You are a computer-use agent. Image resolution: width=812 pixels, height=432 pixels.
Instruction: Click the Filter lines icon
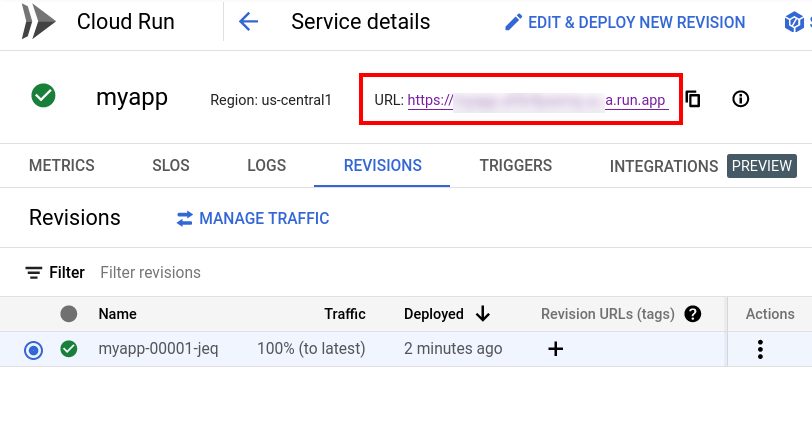pos(34,272)
